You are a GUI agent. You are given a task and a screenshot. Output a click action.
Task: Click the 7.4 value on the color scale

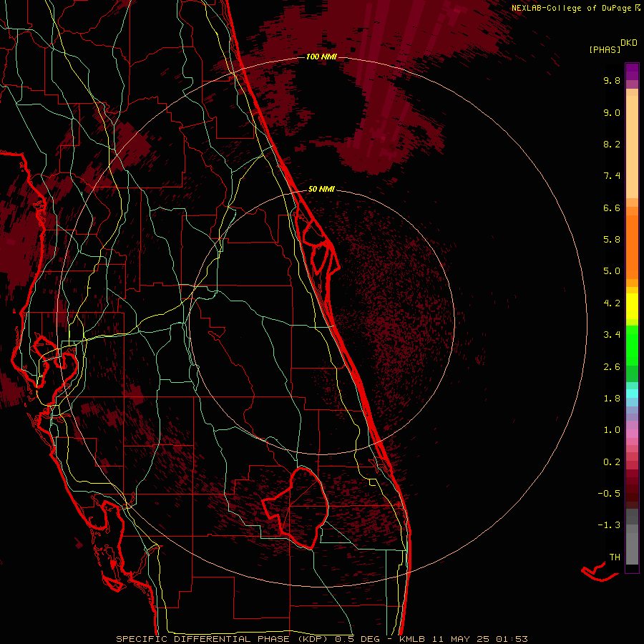coord(612,176)
